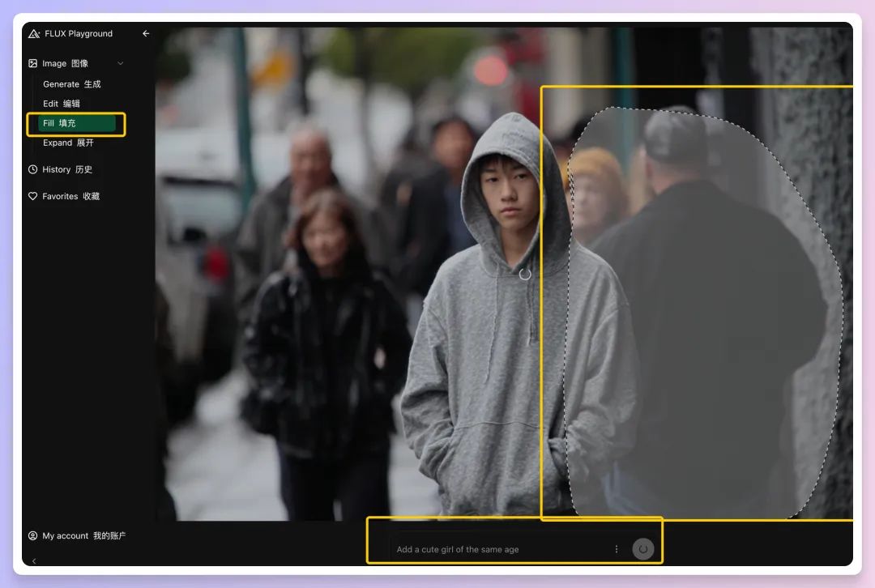The width and height of the screenshot is (875, 588).
Task: Click the My account user icon
Action: (x=33, y=535)
